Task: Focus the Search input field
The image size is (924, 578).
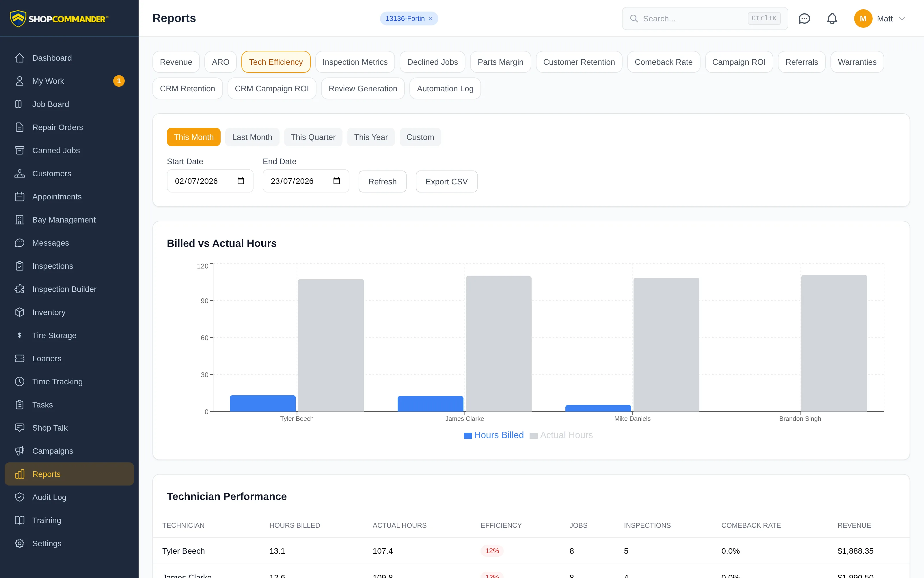Action: click(x=705, y=18)
